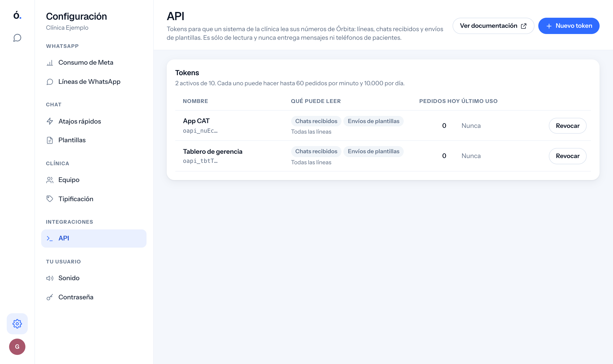
Task: Click the Tablero de gerencia token name
Action: point(213,151)
